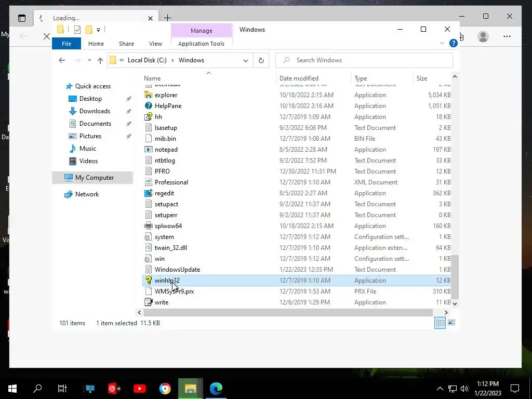Open the recent locations dropdown arrow
Screen dimensions: 532x399
pos(89,60)
